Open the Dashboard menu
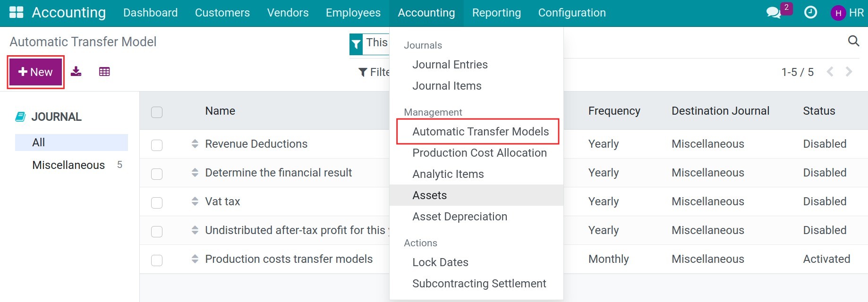The width and height of the screenshot is (868, 302). [x=151, y=13]
